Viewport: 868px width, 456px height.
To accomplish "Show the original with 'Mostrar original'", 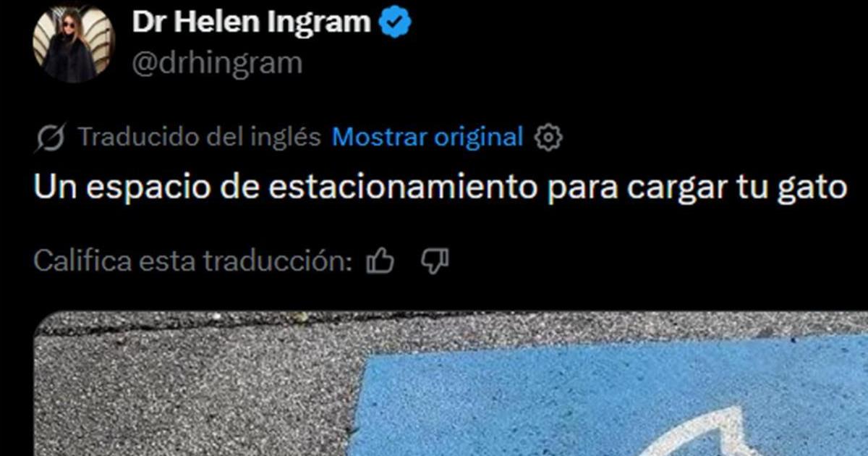I will coord(427,136).
